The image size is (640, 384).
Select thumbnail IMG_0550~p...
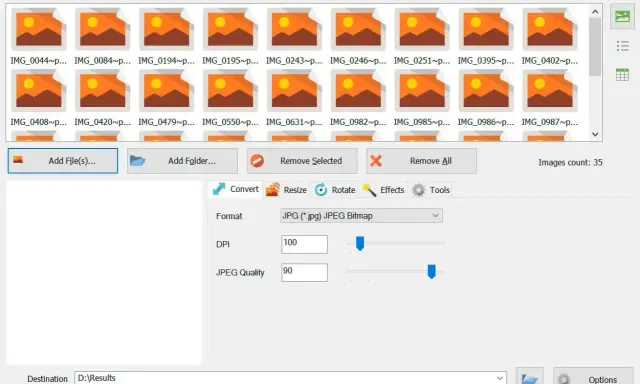(230, 98)
